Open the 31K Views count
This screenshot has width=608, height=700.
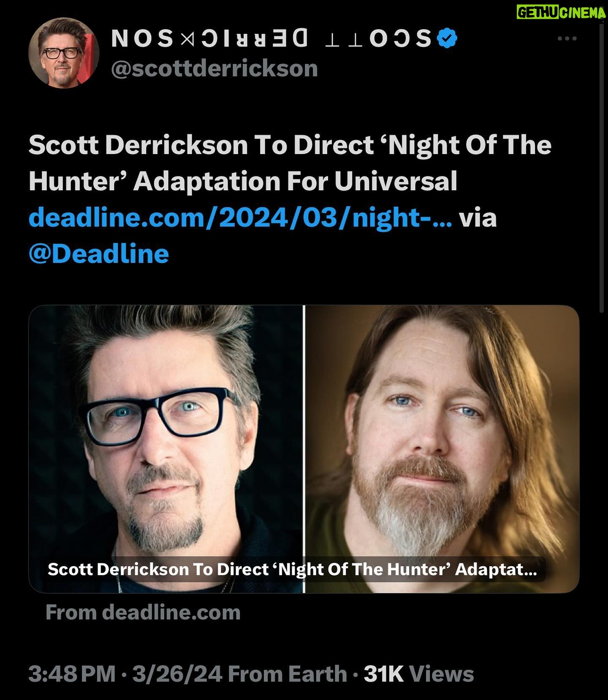pyautogui.click(x=419, y=674)
